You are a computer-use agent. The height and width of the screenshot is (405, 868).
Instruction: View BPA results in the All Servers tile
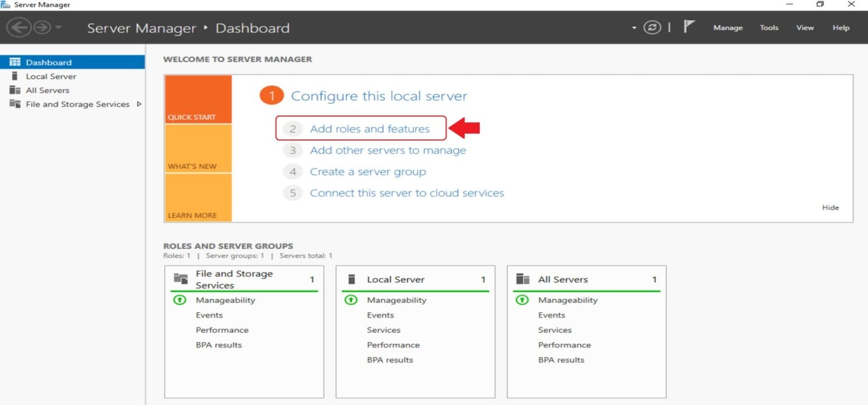(x=561, y=360)
